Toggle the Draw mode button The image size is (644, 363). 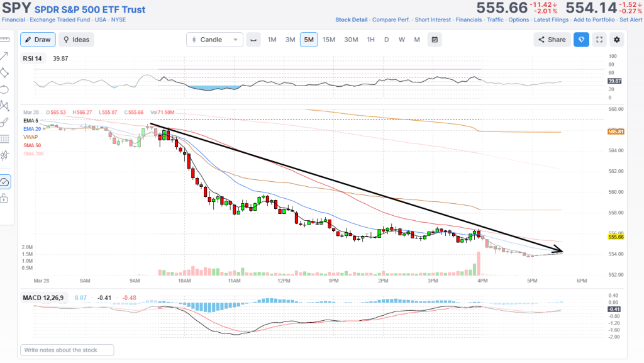click(38, 40)
